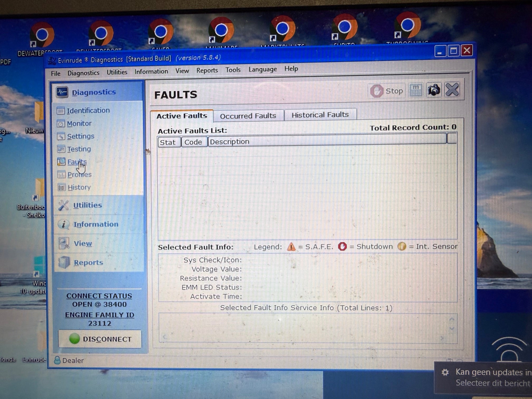Open the Help menu
The image size is (532, 399).
[x=291, y=69]
